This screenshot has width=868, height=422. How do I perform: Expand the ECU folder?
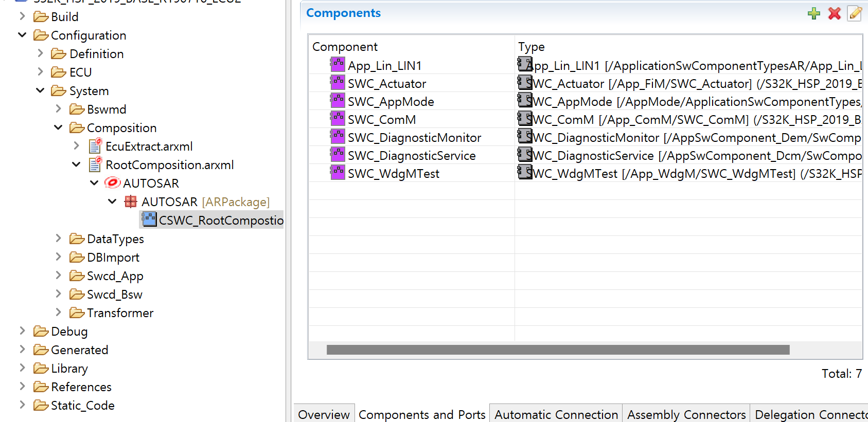coord(40,72)
